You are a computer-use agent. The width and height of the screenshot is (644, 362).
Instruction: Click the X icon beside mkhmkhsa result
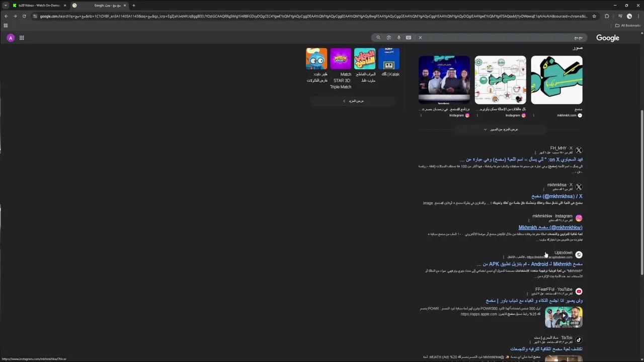(579, 187)
